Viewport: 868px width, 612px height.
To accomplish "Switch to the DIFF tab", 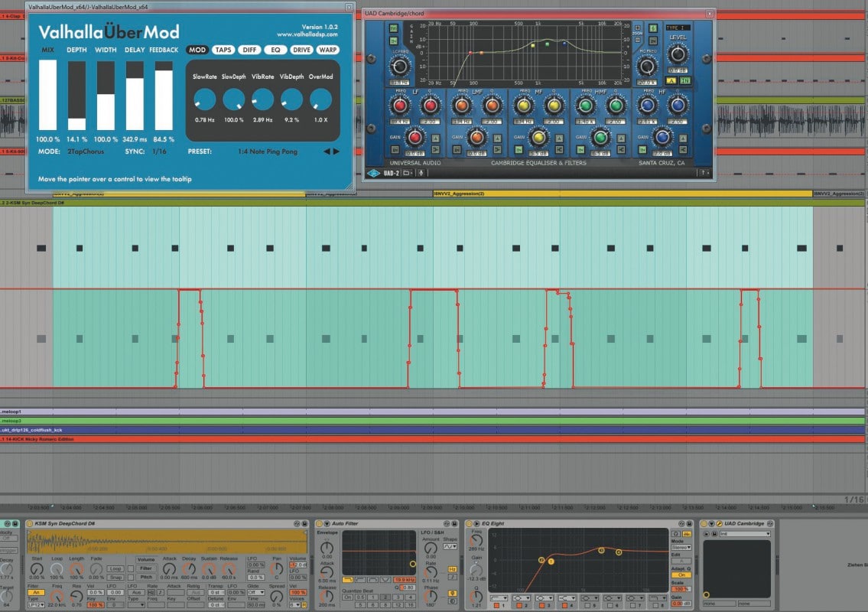I will tap(249, 50).
